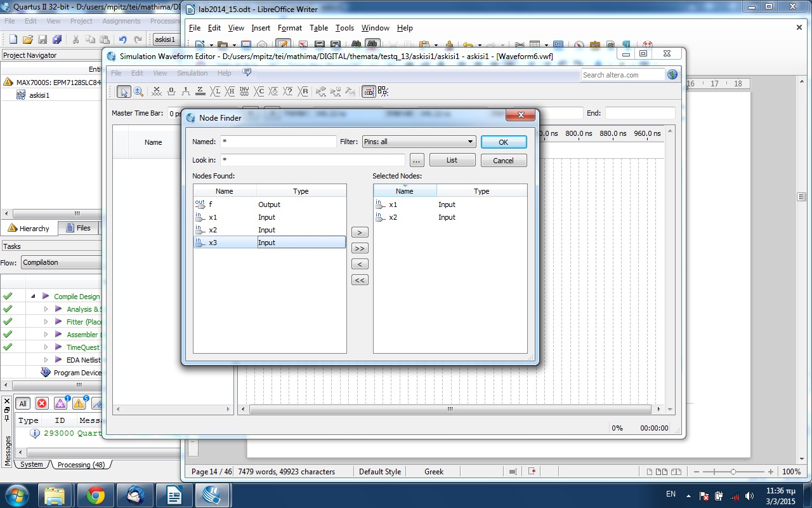The image size is (812, 508).
Task: Click the error messages filter icon
Action: click(42, 403)
